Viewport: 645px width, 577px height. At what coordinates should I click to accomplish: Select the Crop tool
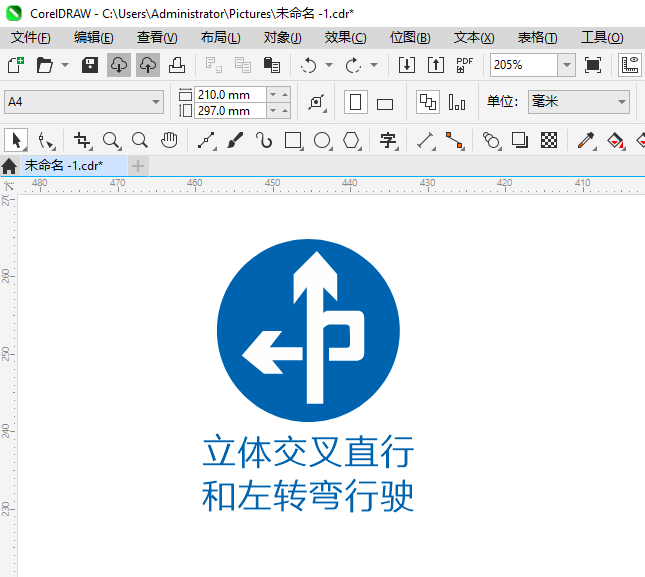pyautogui.click(x=83, y=141)
